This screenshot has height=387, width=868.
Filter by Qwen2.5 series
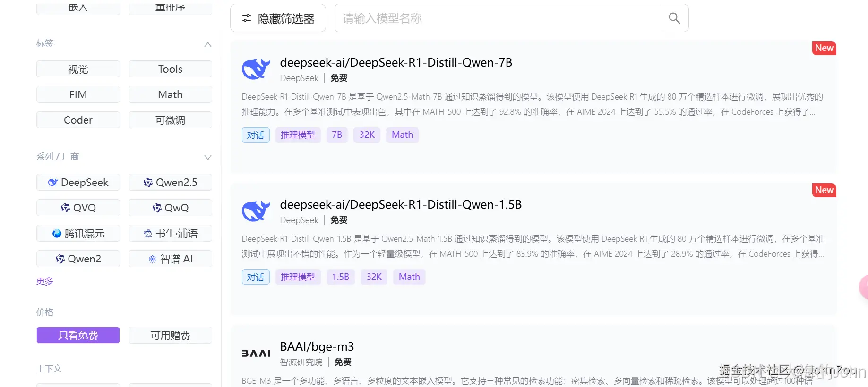[x=170, y=182]
